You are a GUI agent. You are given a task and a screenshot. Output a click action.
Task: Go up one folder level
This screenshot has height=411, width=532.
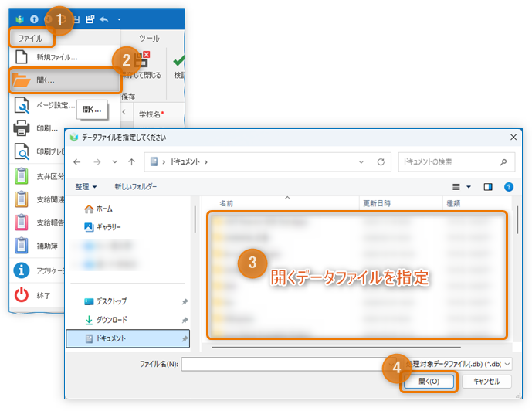(131, 162)
